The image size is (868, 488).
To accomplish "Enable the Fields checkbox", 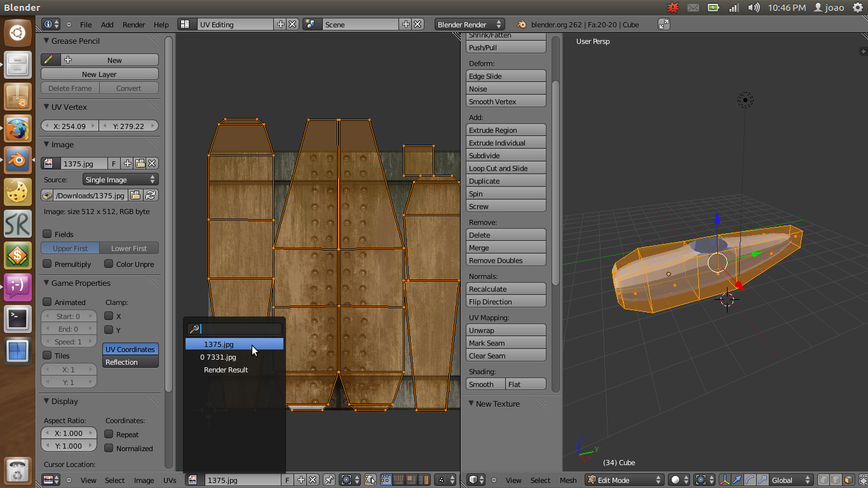I will pyautogui.click(x=48, y=234).
